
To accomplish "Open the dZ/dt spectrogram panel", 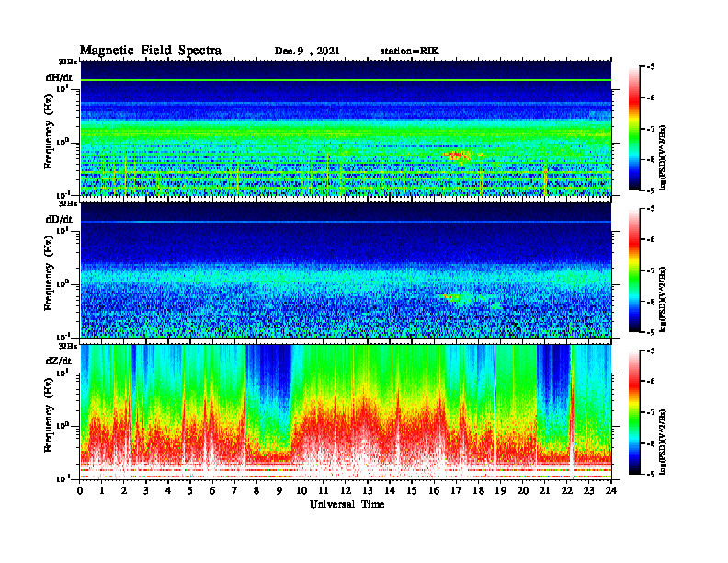I will (x=346, y=412).
